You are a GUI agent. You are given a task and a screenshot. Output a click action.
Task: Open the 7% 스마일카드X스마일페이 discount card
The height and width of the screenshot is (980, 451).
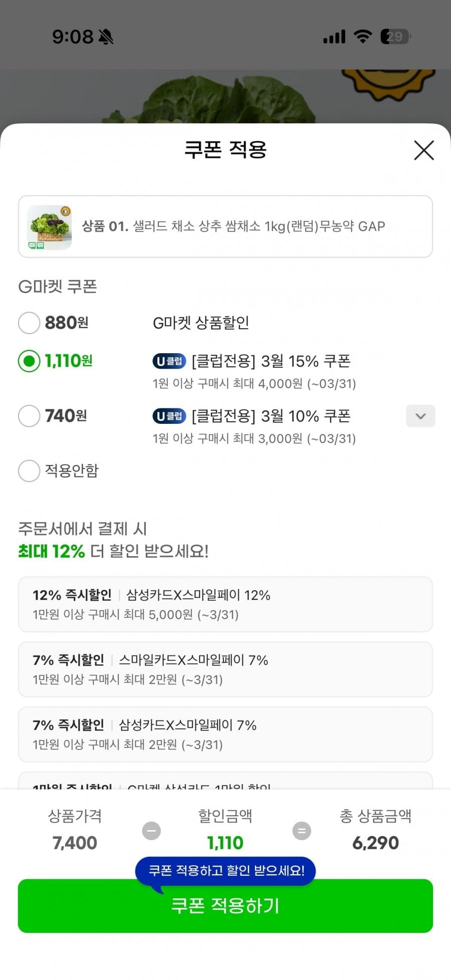pos(225,669)
